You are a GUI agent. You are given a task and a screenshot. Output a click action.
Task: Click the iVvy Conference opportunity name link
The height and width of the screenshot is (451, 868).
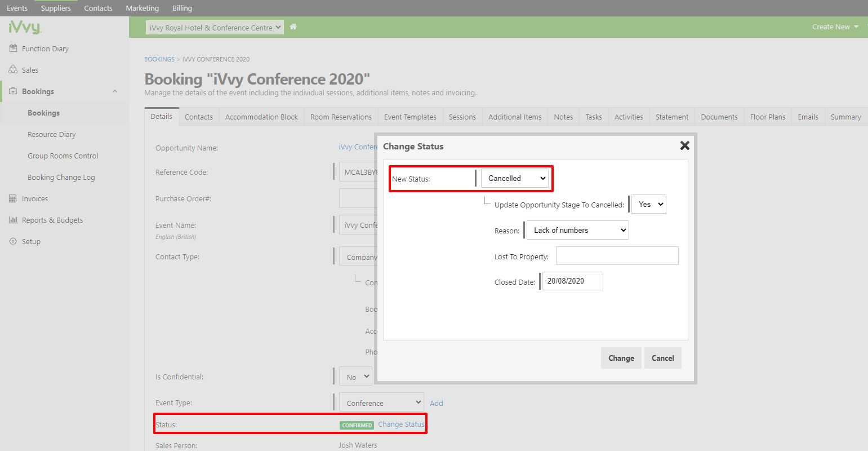pyautogui.click(x=358, y=147)
